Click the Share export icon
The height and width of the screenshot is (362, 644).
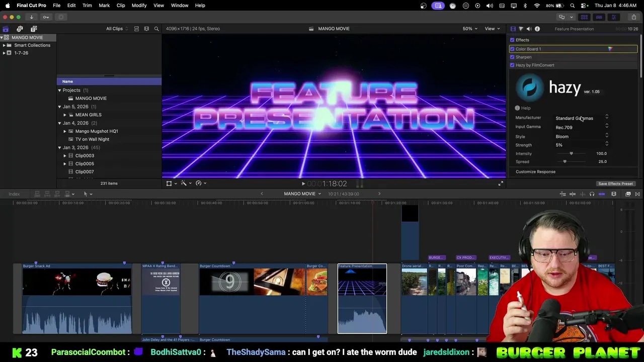tap(633, 17)
